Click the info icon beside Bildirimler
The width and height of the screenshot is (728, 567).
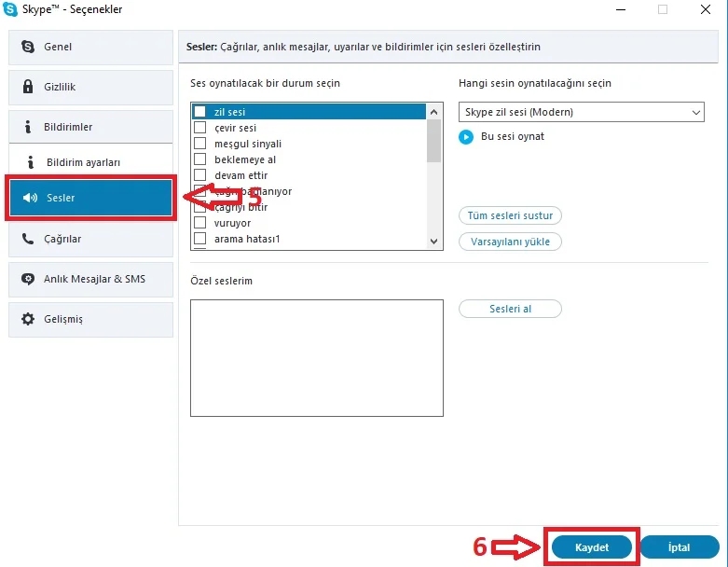coord(27,127)
